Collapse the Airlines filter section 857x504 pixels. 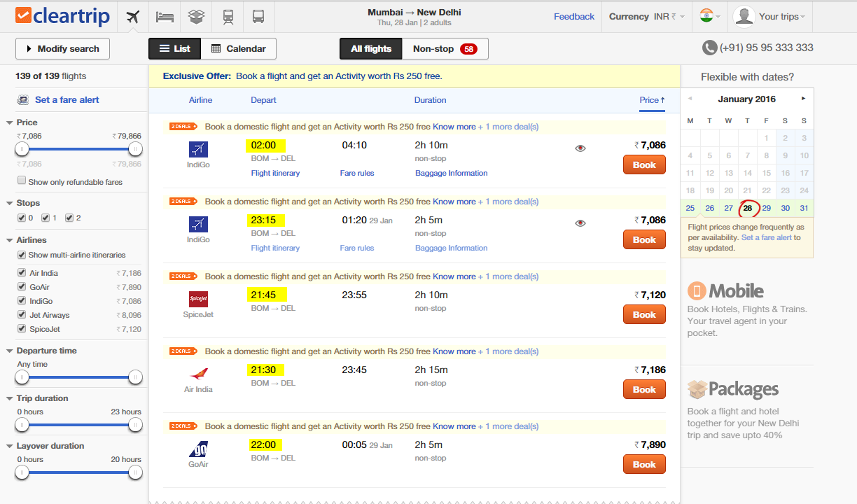pos(10,240)
